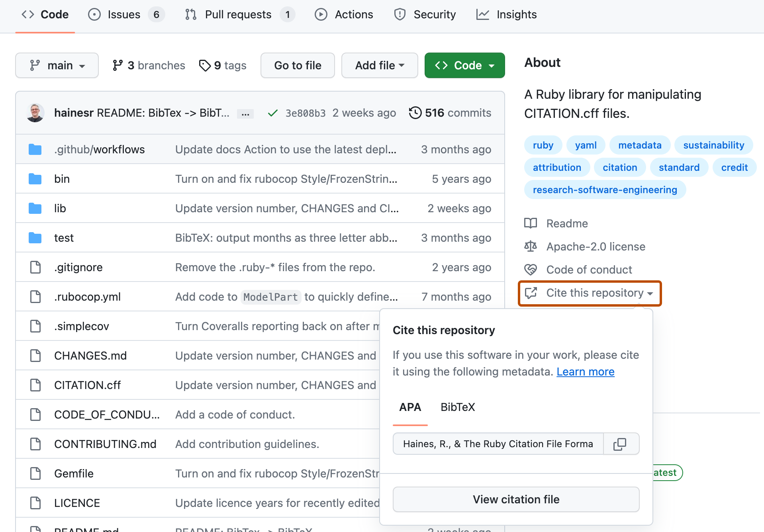This screenshot has width=764, height=532.
Task: Click the tag icon beside 9 tags
Action: (206, 65)
